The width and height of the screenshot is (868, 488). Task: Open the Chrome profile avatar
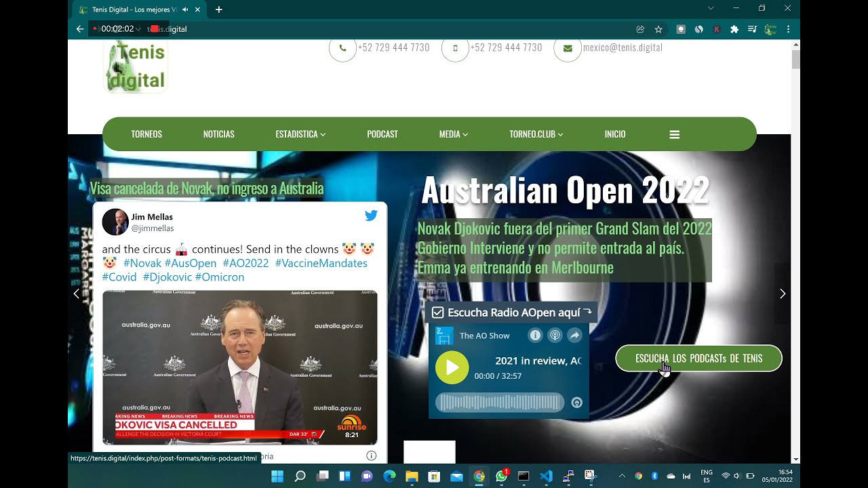(770, 29)
